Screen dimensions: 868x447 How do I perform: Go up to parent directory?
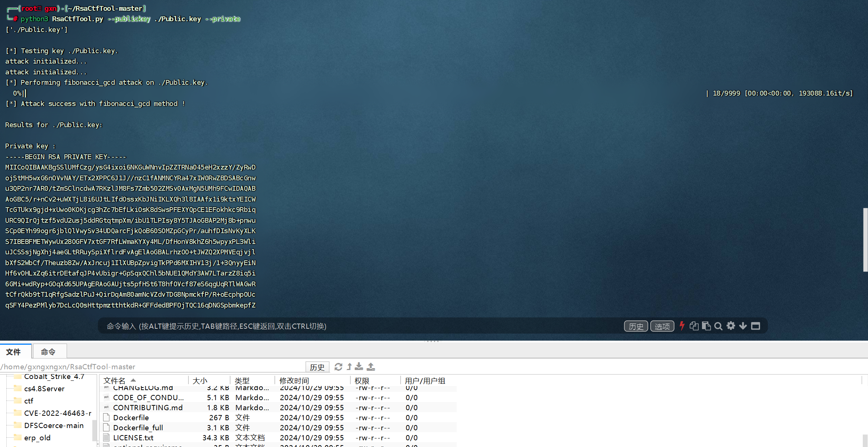349,367
